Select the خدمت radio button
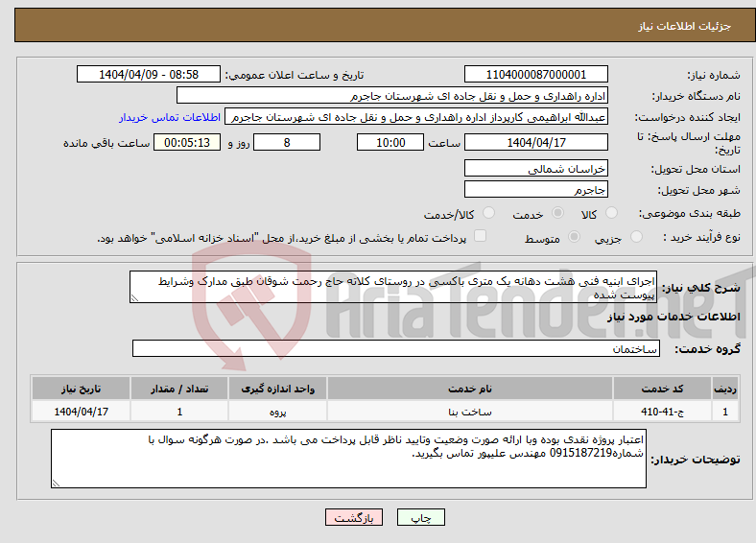Screen dimensions: 756x543 557,213
